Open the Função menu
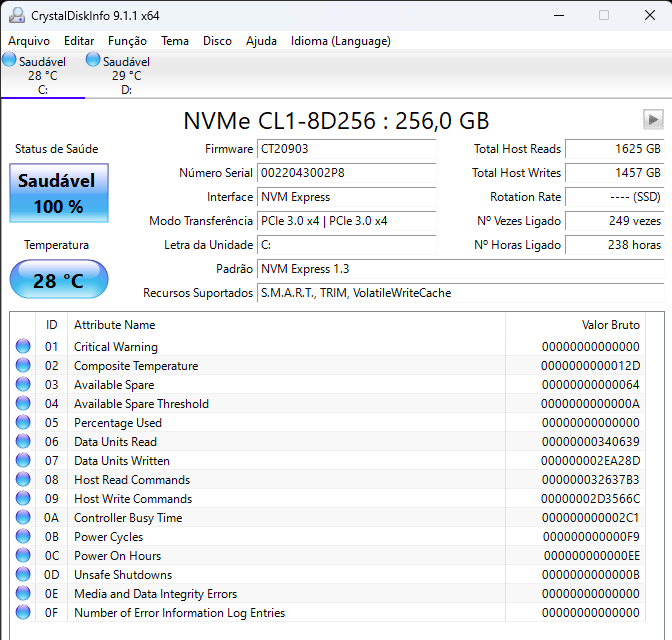This screenshot has height=640, width=672. point(127,41)
